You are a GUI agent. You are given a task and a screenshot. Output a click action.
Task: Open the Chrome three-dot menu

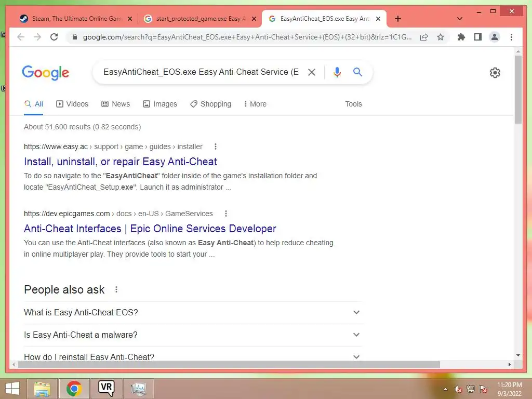[511, 37]
